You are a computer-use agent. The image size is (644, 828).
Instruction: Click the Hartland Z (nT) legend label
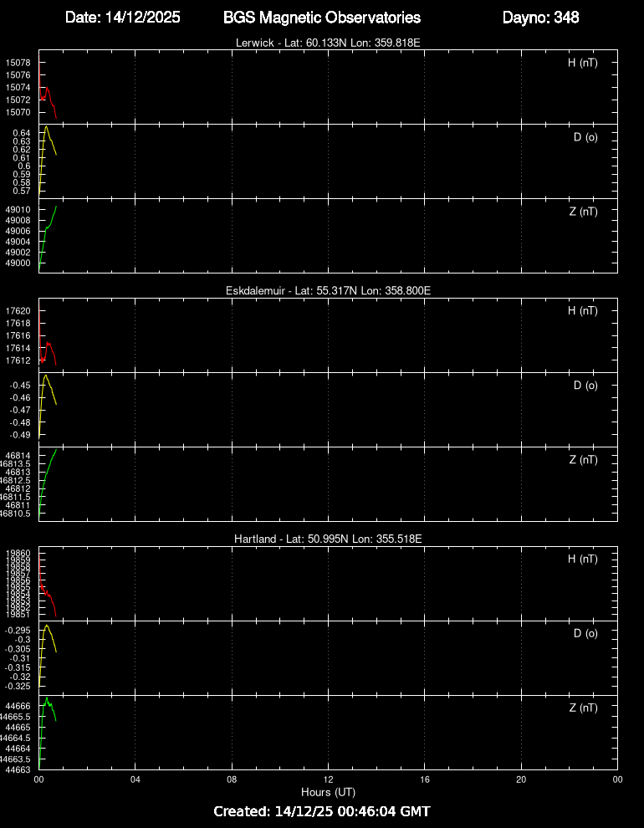click(583, 708)
